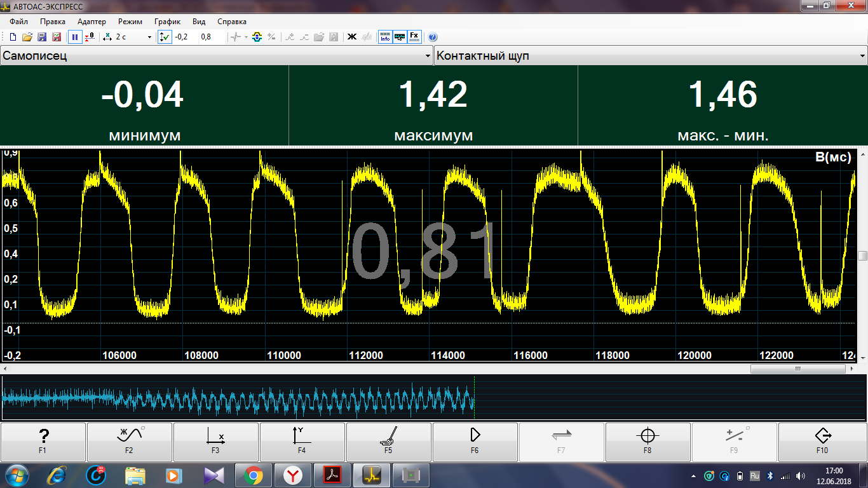Click the F1 help question mark button
Viewport: 868px width, 488px height.
43,442
